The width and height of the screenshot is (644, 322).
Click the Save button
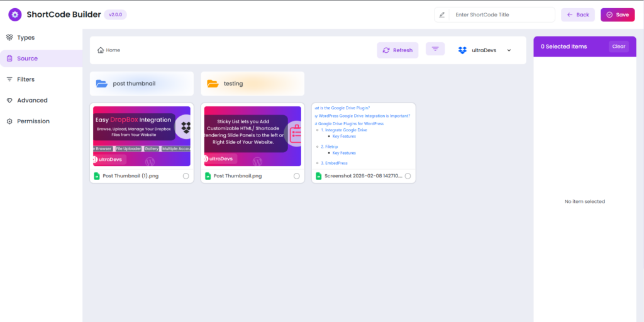[x=618, y=15]
